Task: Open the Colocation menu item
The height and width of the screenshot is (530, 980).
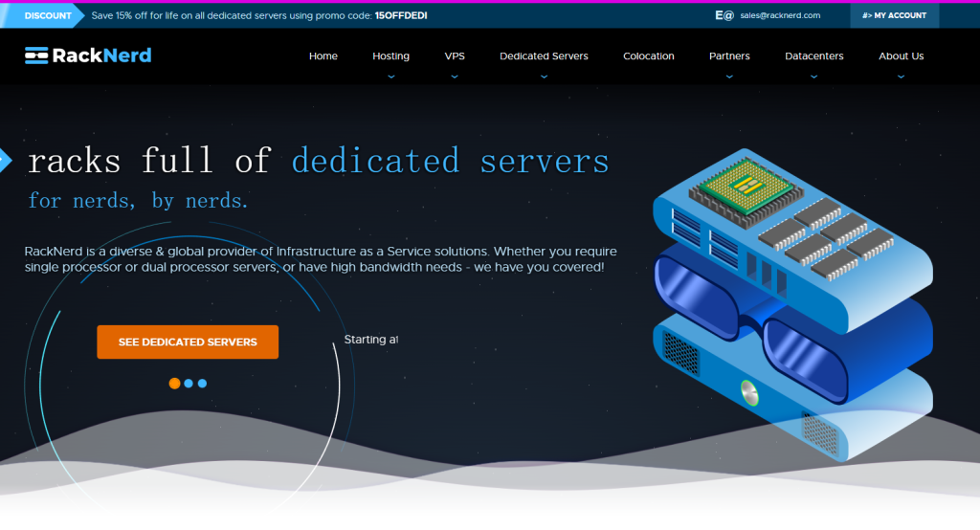Action: (648, 56)
